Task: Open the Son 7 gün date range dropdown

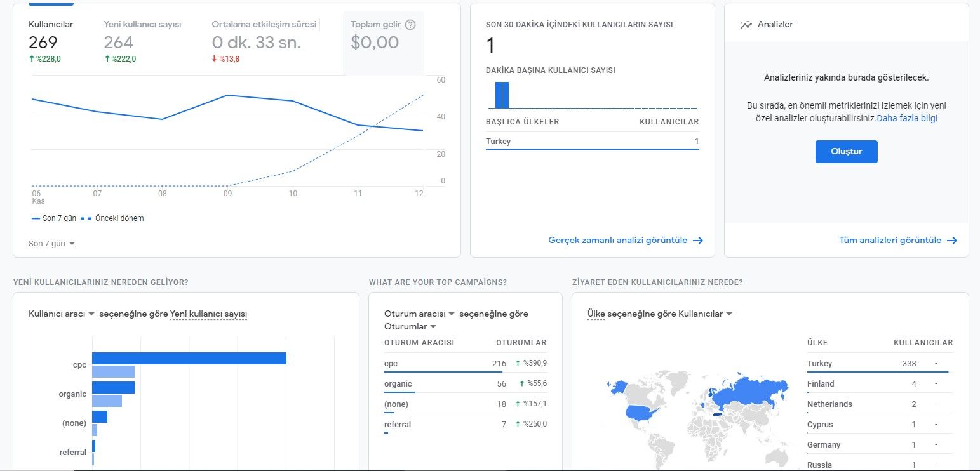Action: pyautogui.click(x=51, y=244)
